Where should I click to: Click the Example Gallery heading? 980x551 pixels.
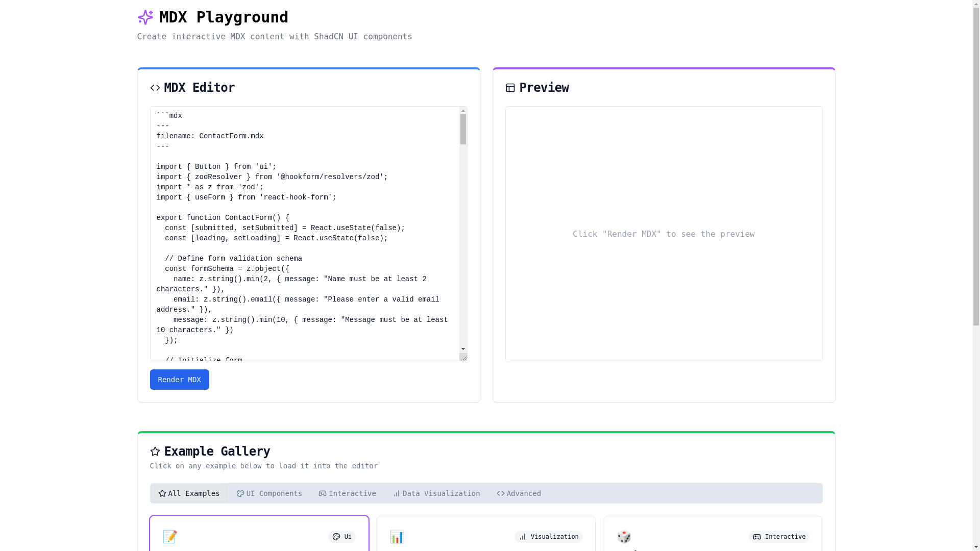point(217,452)
